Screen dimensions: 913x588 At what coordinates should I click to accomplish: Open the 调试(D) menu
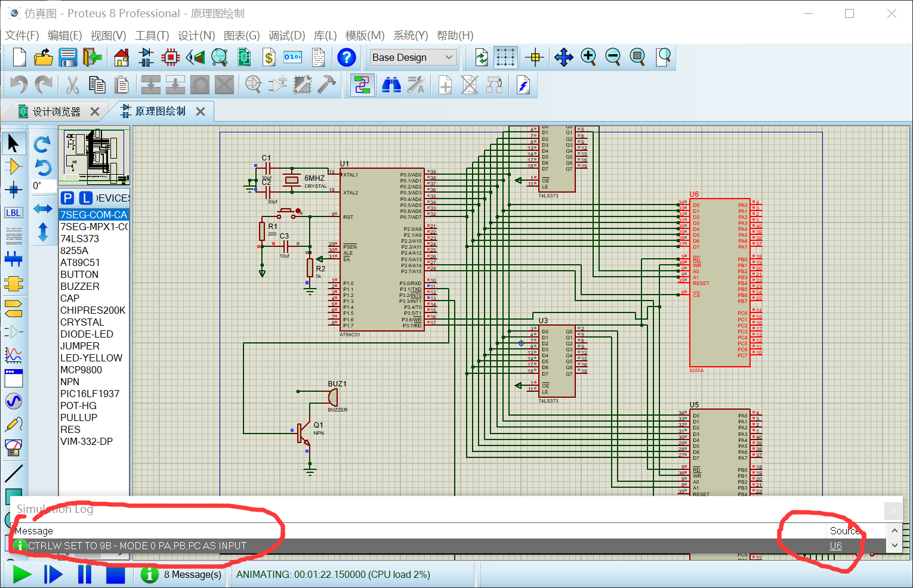point(287,35)
